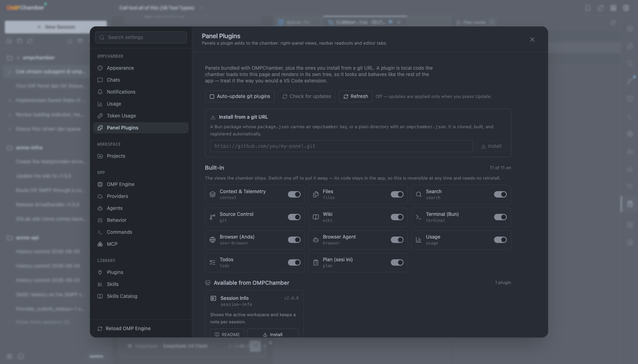Screen dimensions: 638x364
Task: Select Token Usage in sidebar
Action: pos(141,116)
